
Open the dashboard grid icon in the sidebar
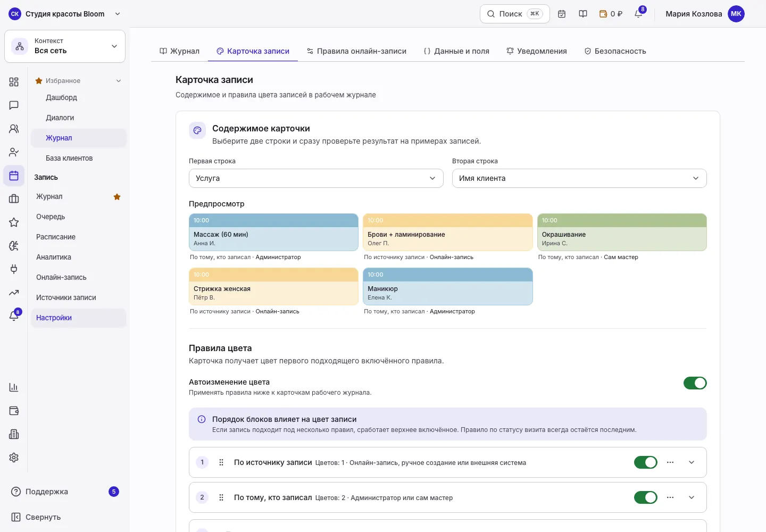tap(14, 82)
